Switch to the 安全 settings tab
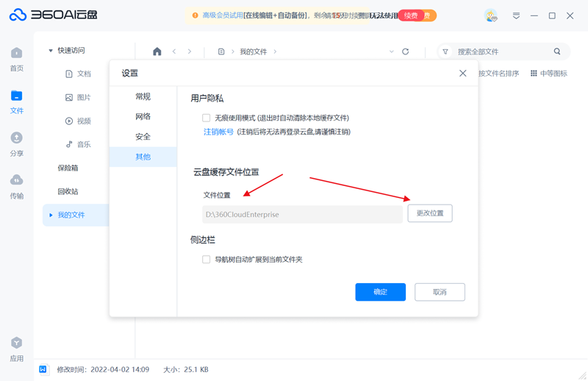588x381 pixels. tap(143, 137)
